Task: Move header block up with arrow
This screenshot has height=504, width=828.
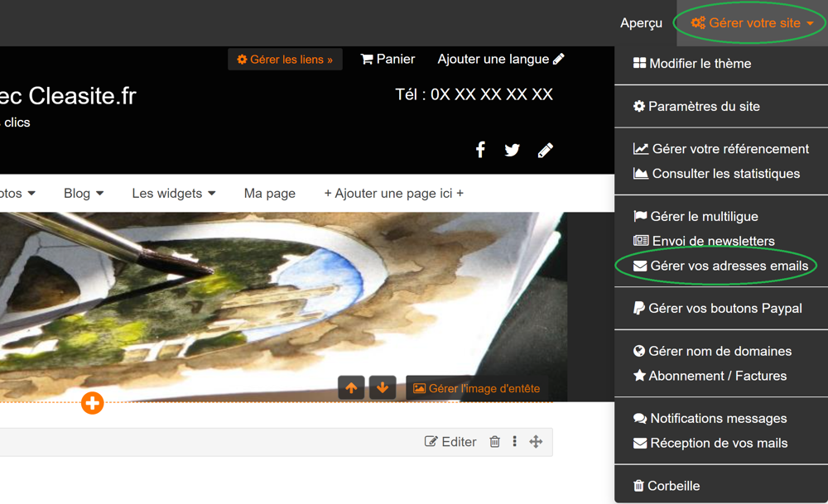Action: tap(352, 388)
